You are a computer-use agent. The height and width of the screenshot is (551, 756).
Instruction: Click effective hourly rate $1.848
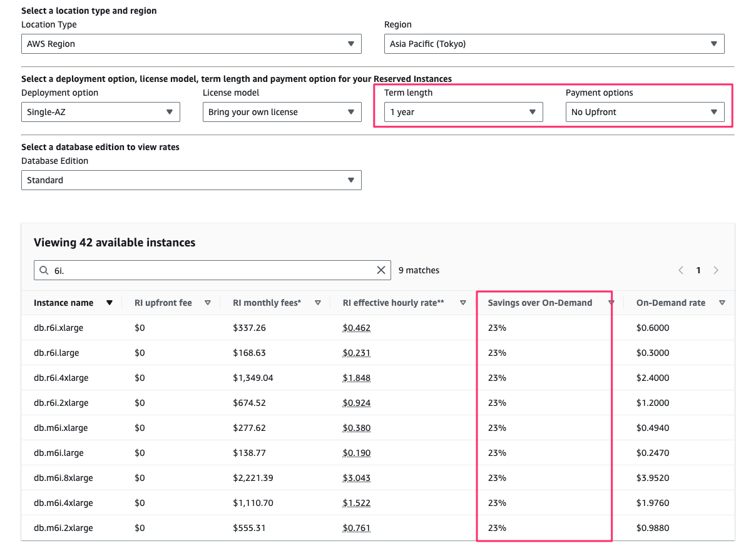tap(356, 378)
